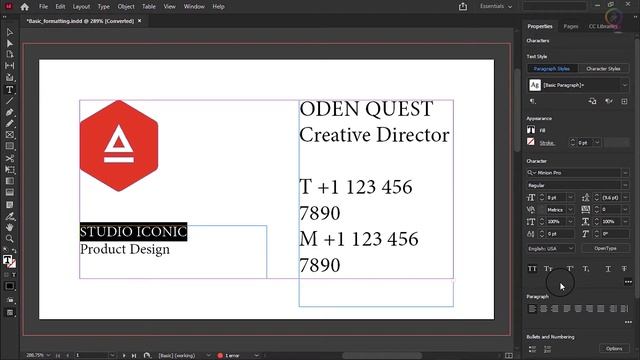
Task: Toggle Subscript formatting
Action: pyautogui.click(x=586, y=269)
